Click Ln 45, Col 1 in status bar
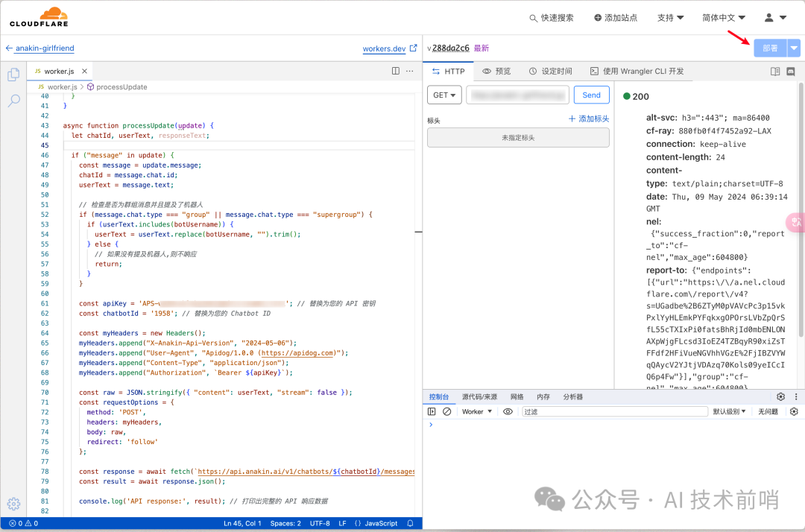This screenshot has height=532, width=805. click(x=242, y=523)
